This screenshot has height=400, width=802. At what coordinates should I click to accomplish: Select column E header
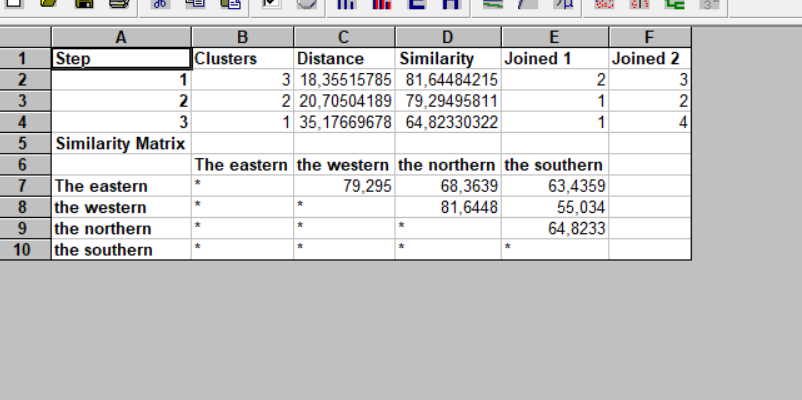[x=555, y=37]
